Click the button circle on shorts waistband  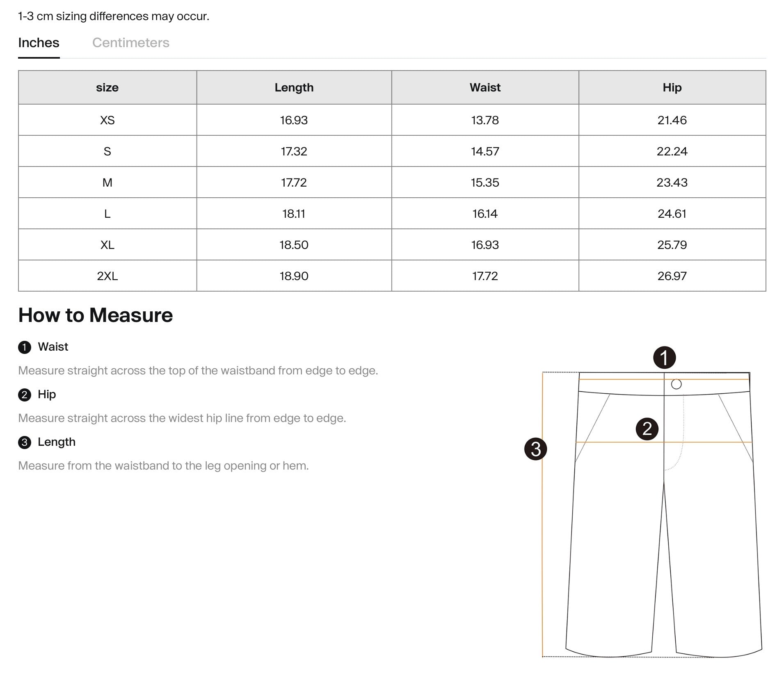coord(676,384)
